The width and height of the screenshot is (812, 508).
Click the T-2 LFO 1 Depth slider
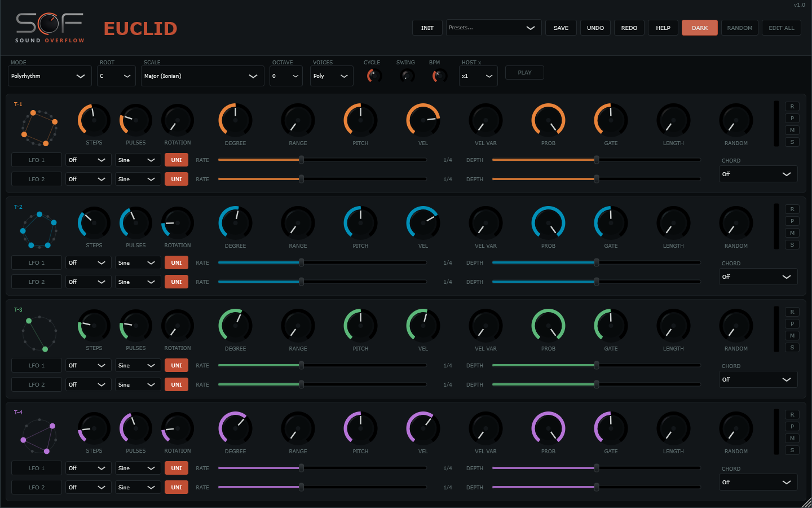coord(597,262)
